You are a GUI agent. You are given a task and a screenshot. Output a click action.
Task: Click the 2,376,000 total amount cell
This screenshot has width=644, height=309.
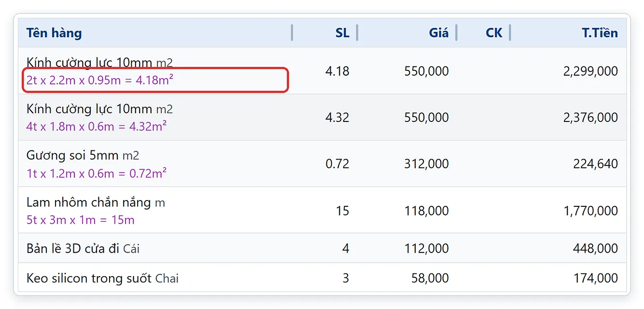pyautogui.click(x=590, y=118)
